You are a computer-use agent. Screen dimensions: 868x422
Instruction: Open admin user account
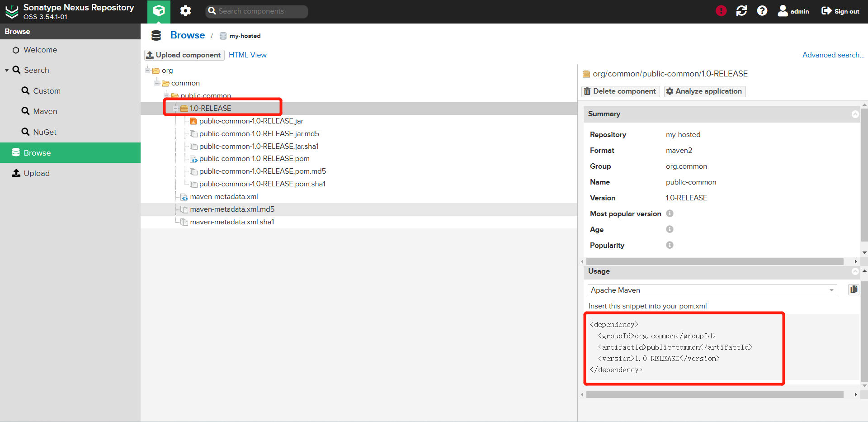(793, 11)
